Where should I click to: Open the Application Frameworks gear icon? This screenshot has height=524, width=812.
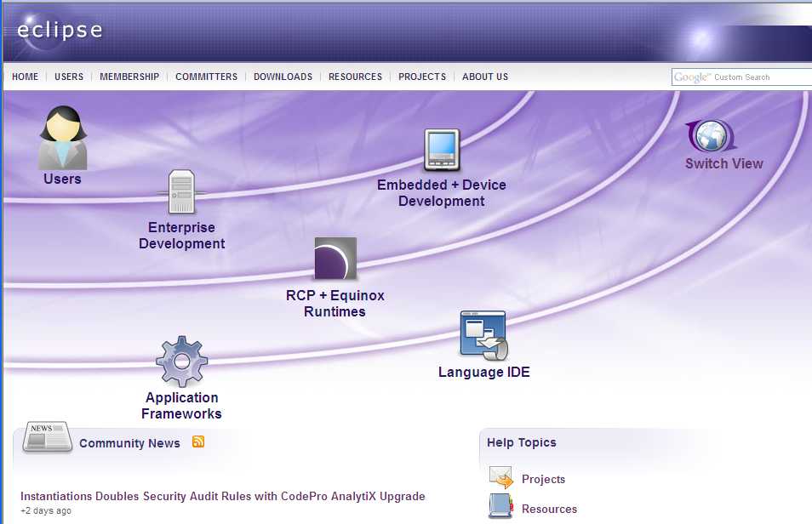[182, 362]
